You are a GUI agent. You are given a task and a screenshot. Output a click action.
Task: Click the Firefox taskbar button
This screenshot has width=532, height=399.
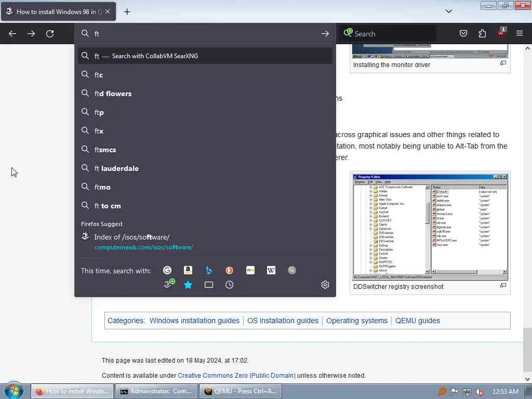pos(72,391)
